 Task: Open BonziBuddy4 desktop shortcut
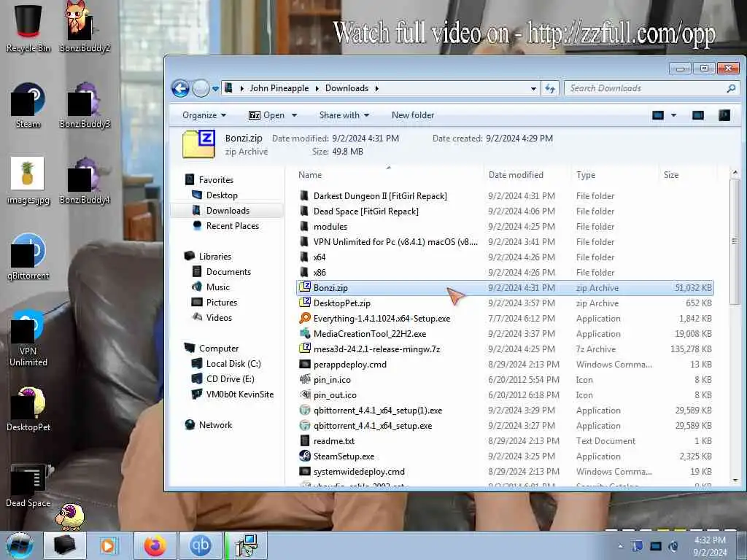[85, 181]
